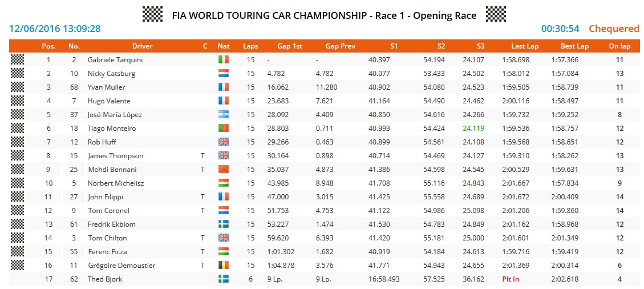Click Mehdi Bennani's Morocco flag icon

(223, 170)
